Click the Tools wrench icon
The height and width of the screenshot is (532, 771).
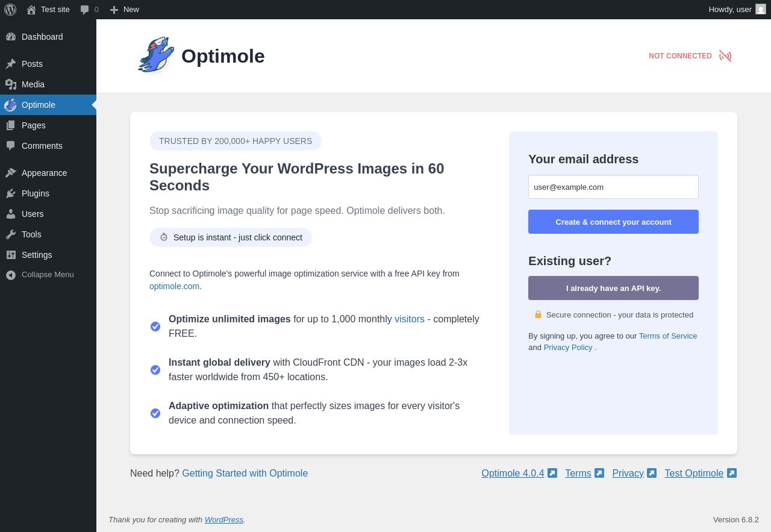(11, 234)
